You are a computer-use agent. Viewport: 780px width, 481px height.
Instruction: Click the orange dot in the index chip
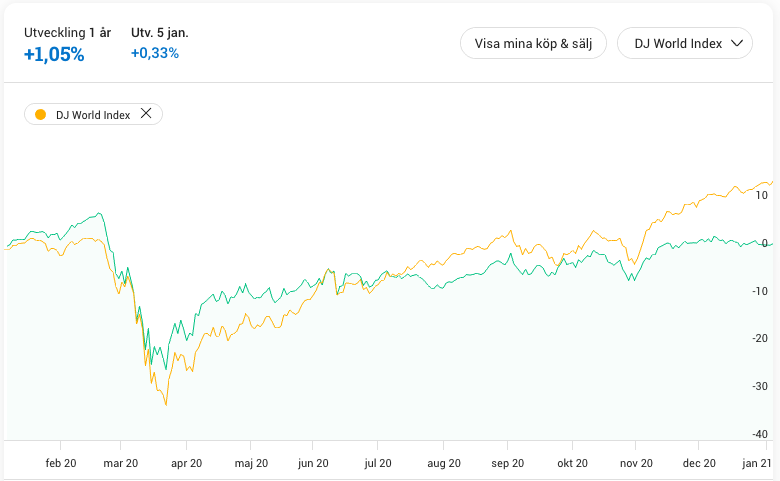(x=40, y=114)
